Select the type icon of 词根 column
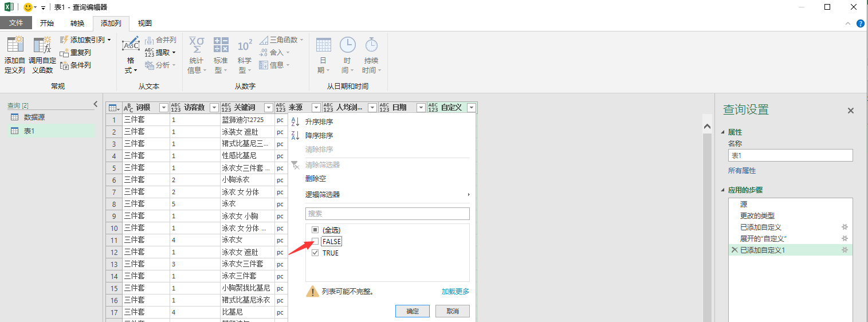Screen dimensions: 868x322 click(x=129, y=108)
